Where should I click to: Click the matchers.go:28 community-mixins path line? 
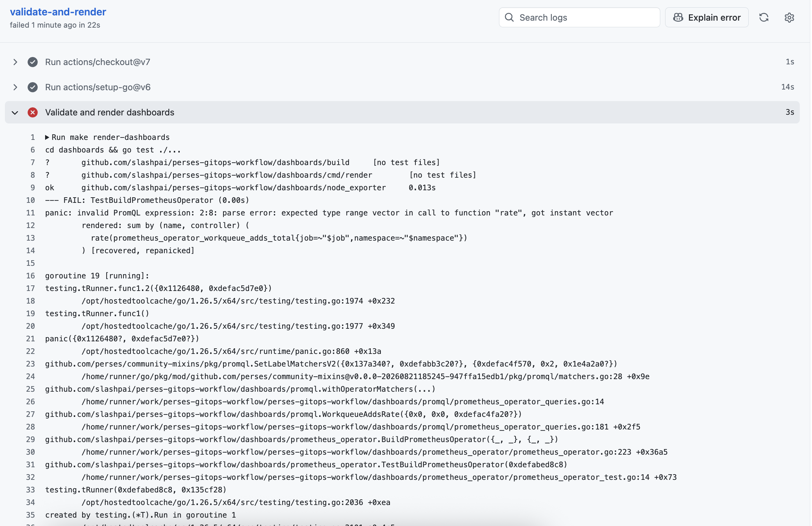click(x=365, y=377)
